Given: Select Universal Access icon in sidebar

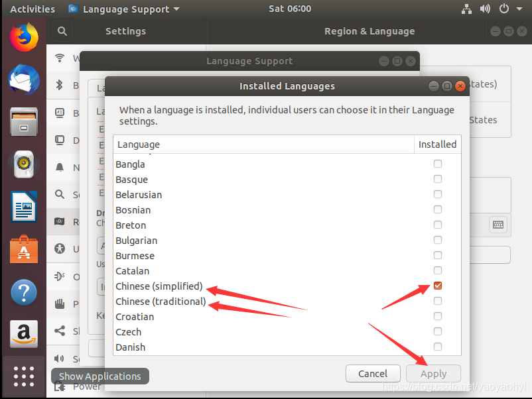Looking at the screenshot, I should (60, 249).
